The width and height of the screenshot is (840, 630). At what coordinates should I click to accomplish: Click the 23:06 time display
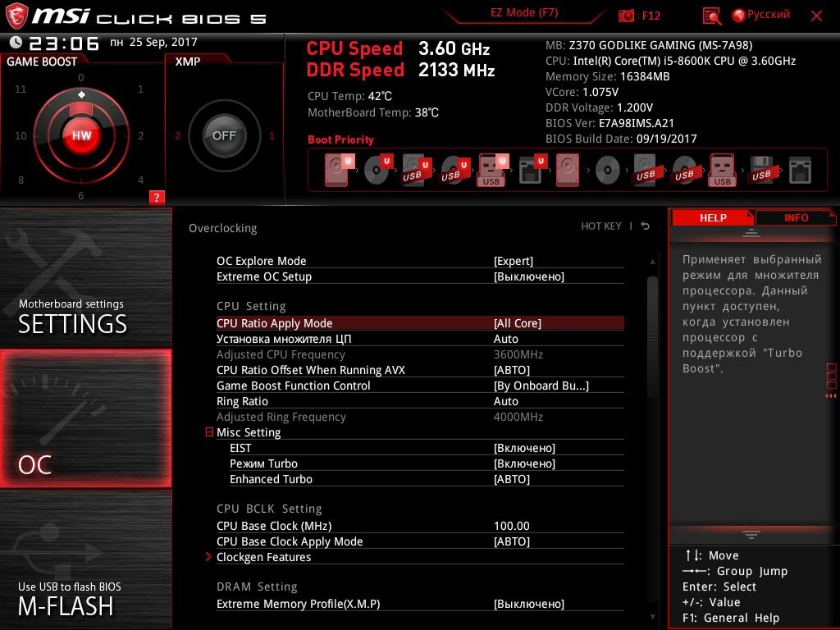coord(64,43)
